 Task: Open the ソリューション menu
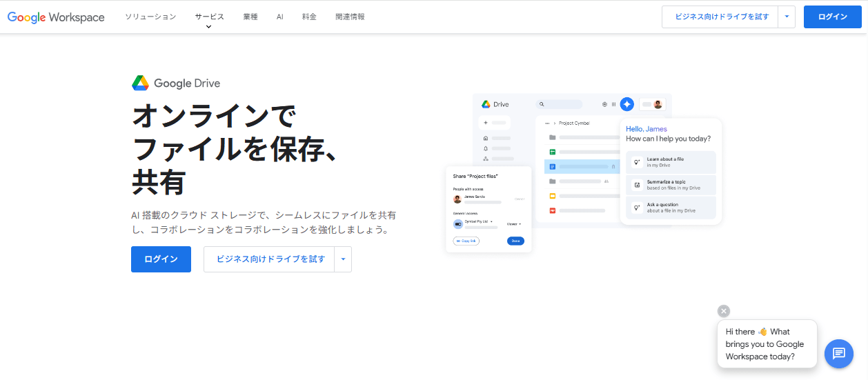click(x=150, y=17)
